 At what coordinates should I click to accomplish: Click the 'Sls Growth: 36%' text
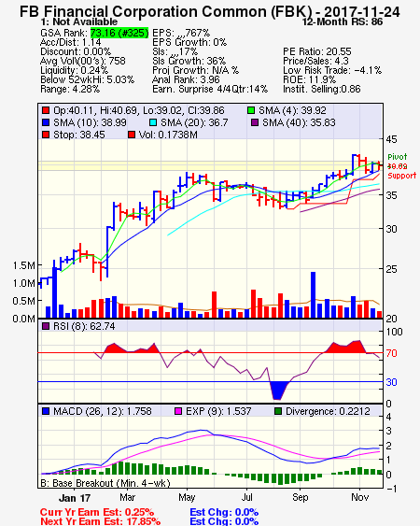coord(189,61)
